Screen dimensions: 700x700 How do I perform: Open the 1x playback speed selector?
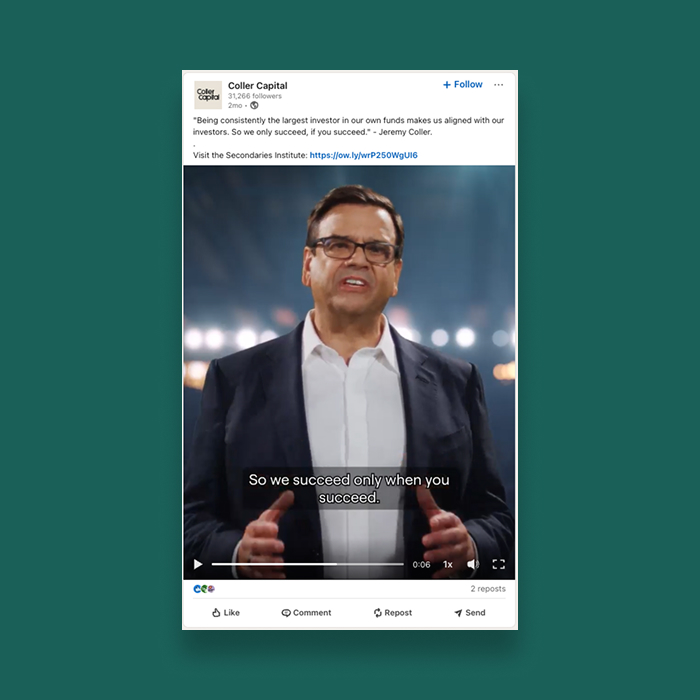448,564
